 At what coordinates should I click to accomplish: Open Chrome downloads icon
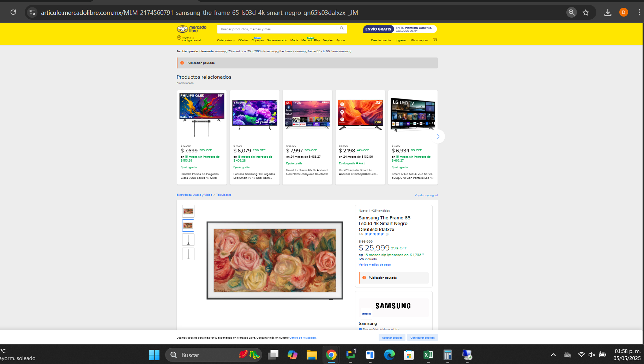coord(608,12)
